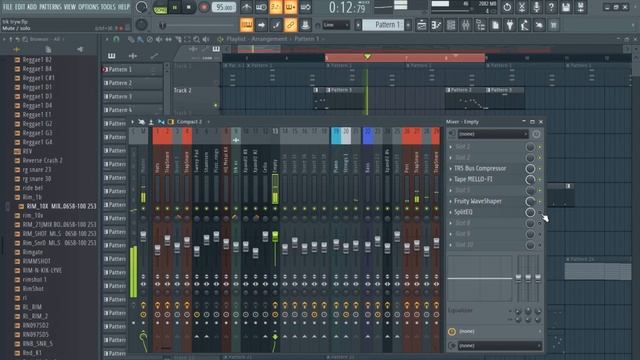Select browser item Reverse Crash 2
Image resolution: width=640 pixels, height=360 pixels.
tap(42, 160)
